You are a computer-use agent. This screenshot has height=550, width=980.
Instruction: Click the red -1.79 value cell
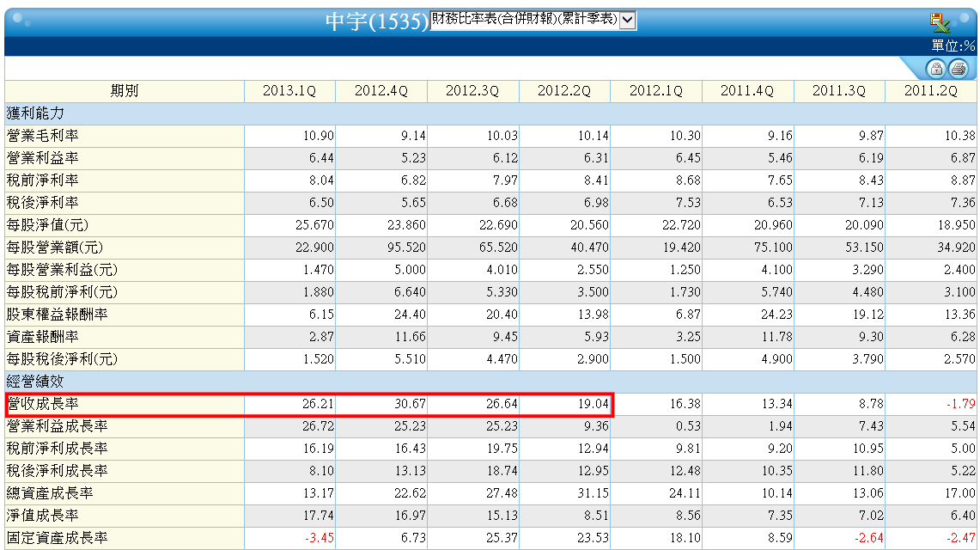click(x=931, y=405)
